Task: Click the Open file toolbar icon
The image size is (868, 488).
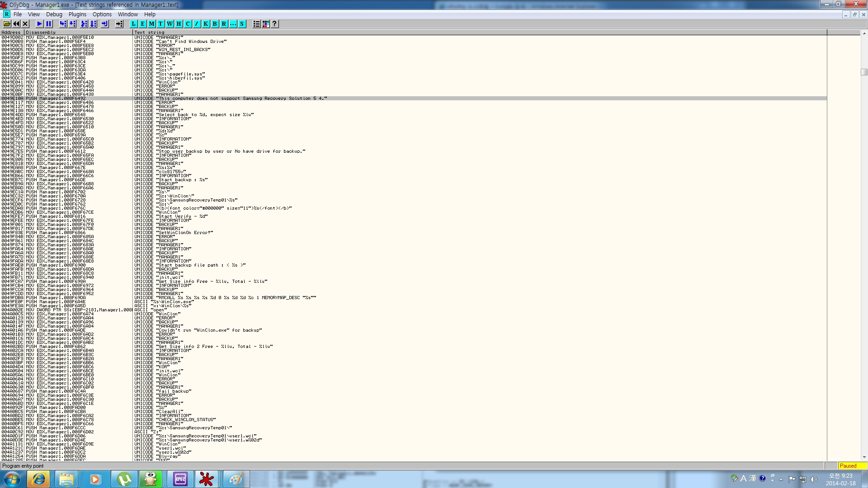Action: [7, 24]
